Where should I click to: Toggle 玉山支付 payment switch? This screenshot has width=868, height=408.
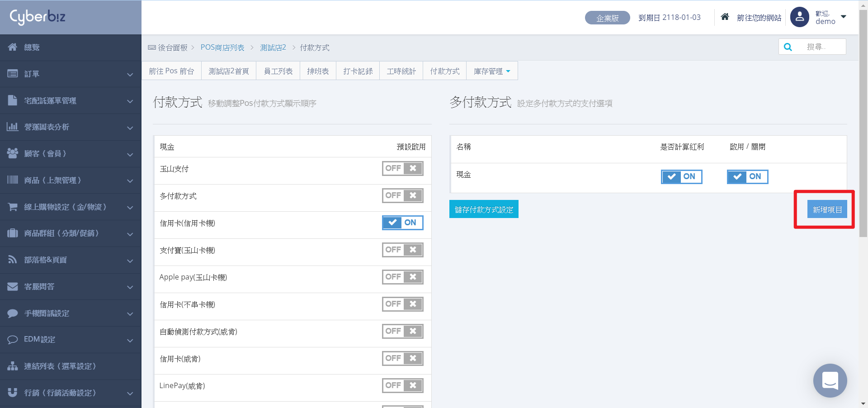403,168
